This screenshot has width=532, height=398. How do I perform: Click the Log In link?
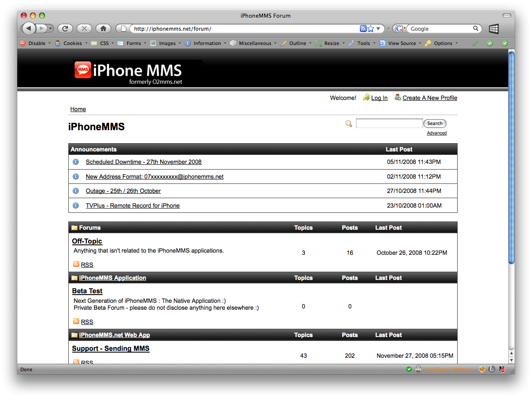379,98
